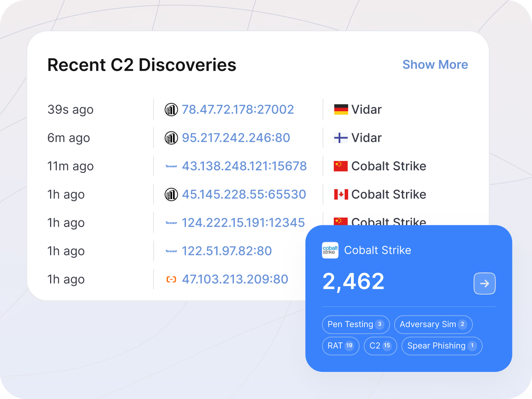
Task: Select the Pen Testing tag
Action: tap(356, 324)
